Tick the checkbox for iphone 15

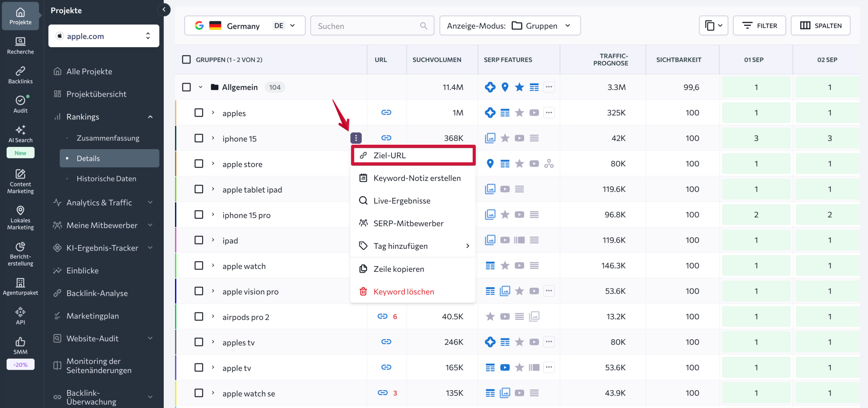[x=199, y=138]
